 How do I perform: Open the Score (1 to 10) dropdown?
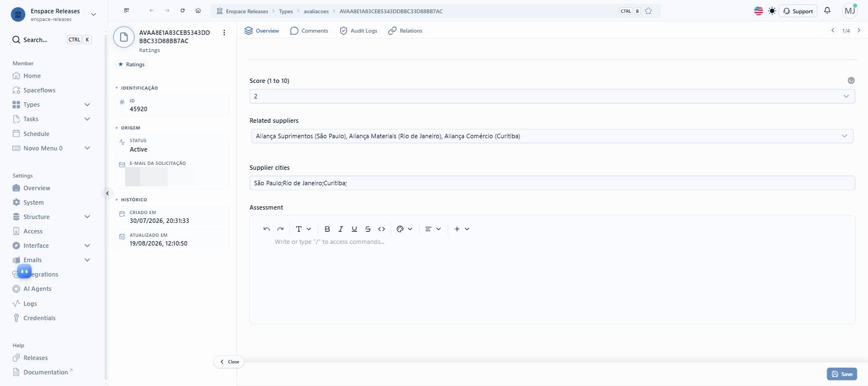click(x=552, y=96)
